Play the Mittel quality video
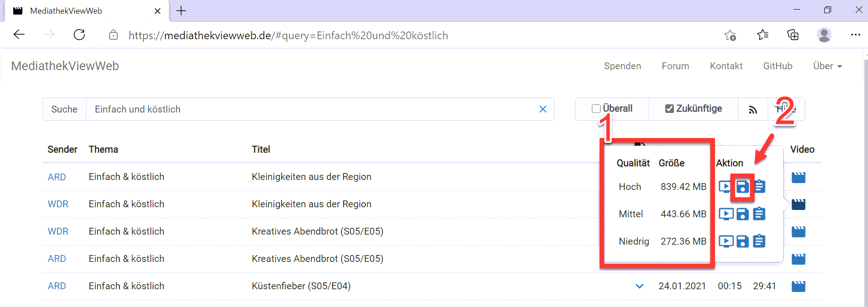The height and width of the screenshot is (307, 868). click(x=726, y=214)
